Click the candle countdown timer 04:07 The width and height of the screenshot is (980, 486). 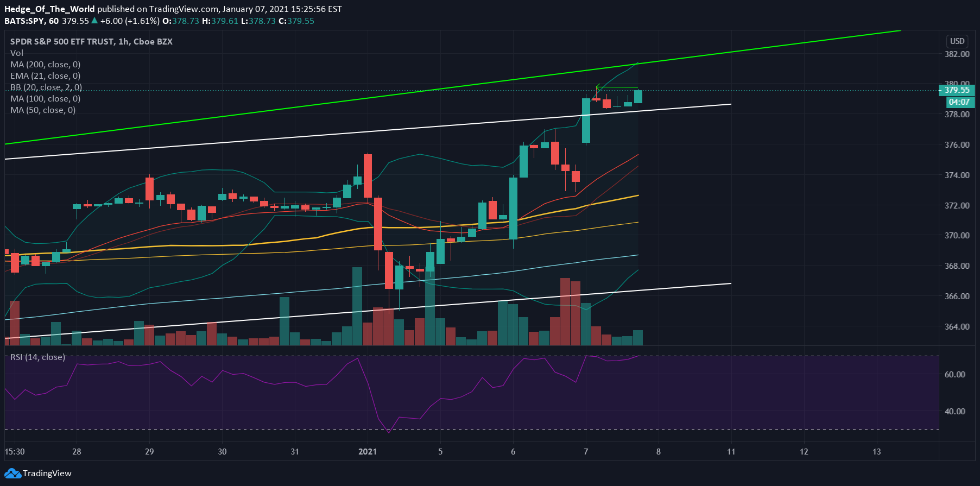point(959,102)
